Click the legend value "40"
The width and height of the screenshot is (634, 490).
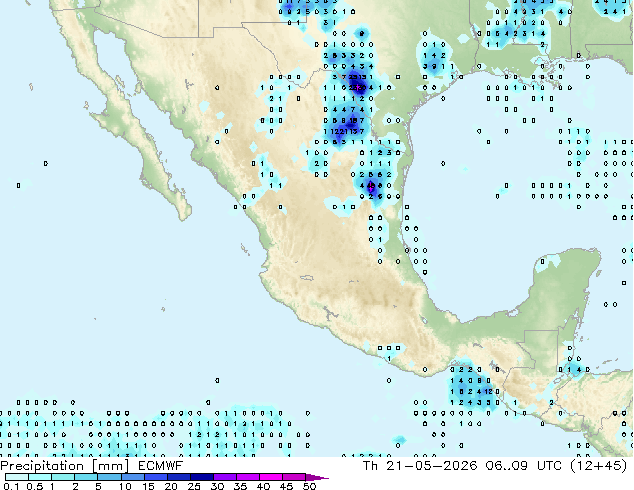(x=263, y=486)
